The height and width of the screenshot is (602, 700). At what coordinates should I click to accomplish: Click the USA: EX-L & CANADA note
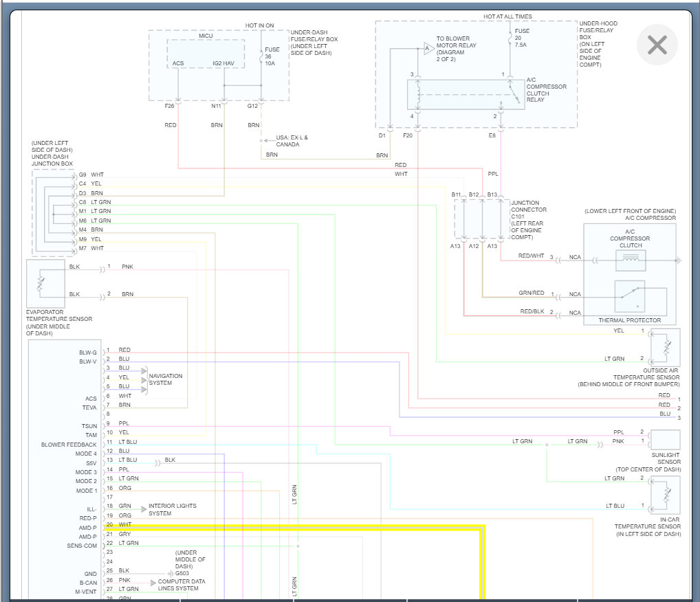(292, 141)
